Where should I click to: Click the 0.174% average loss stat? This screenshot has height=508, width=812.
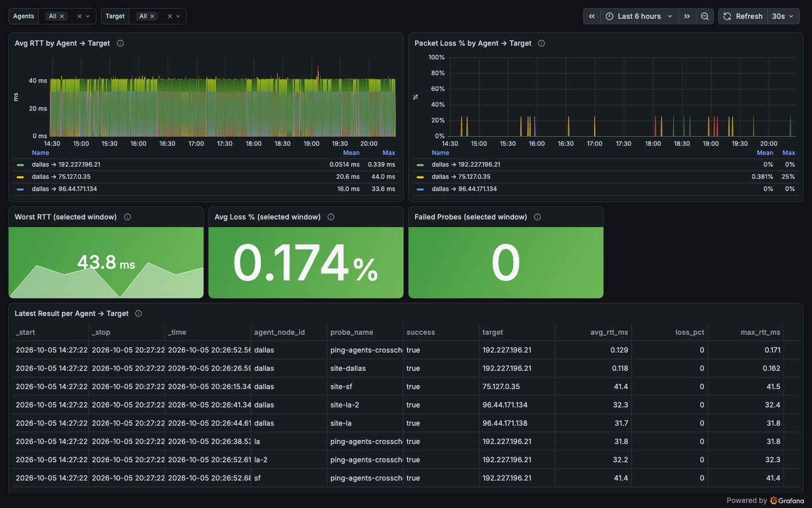click(306, 263)
